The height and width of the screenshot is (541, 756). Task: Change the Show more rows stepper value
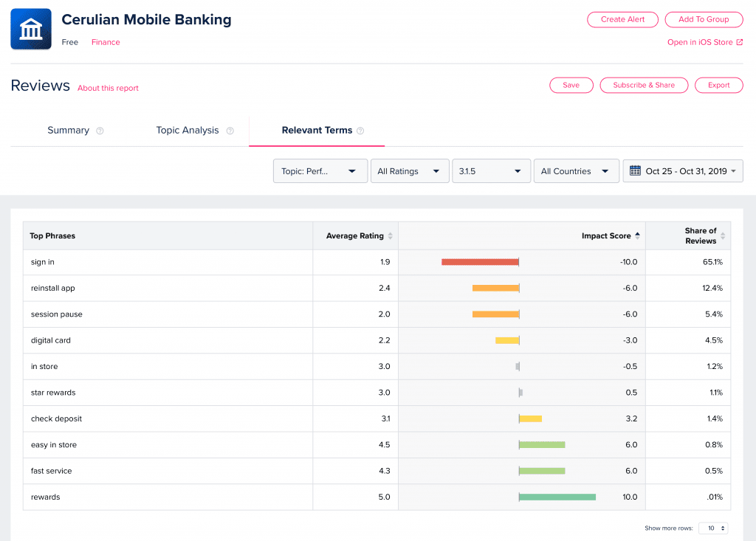pyautogui.click(x=713, y=528)
